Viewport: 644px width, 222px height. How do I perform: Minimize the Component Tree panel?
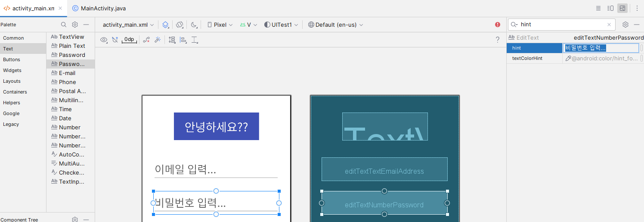coord(86,219)
